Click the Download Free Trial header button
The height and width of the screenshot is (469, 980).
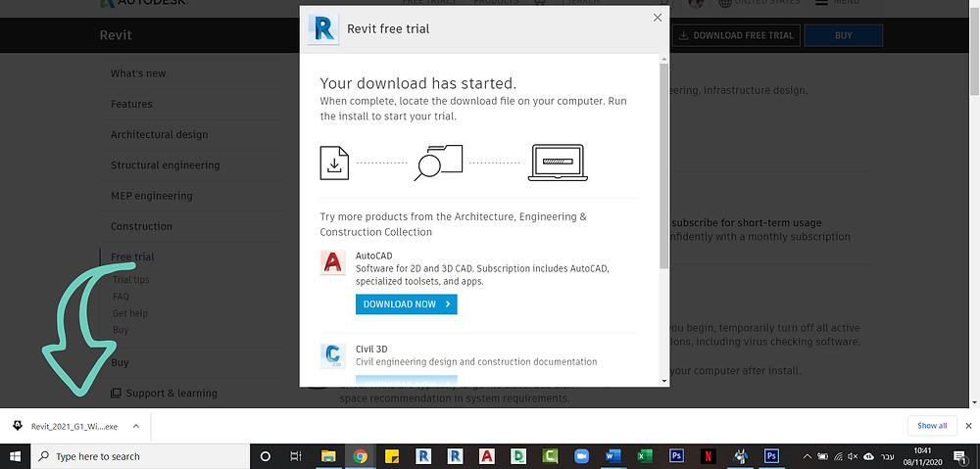point(736,35)
